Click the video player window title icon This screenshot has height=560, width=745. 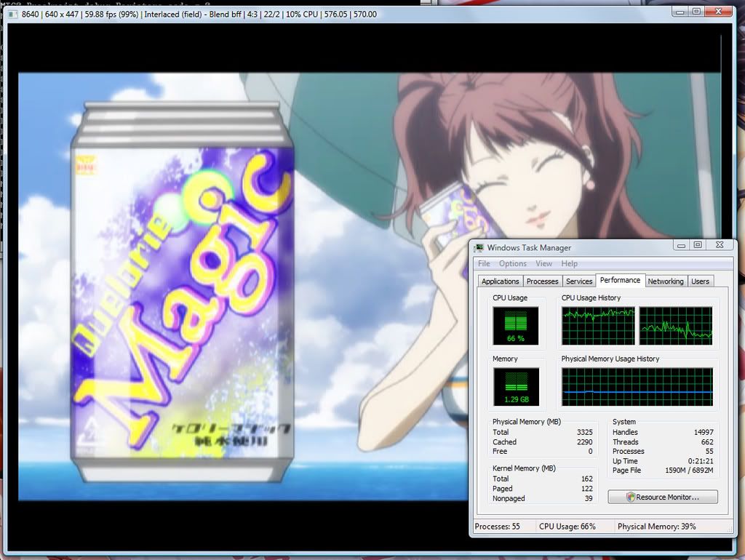point(13,14)
